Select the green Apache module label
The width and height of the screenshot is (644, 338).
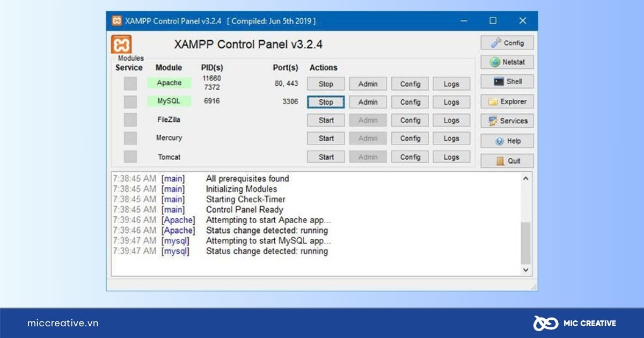[169, 83]
